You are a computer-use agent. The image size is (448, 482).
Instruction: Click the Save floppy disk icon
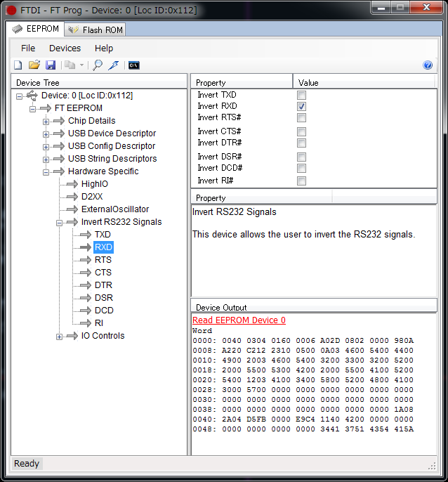(51, 65)
